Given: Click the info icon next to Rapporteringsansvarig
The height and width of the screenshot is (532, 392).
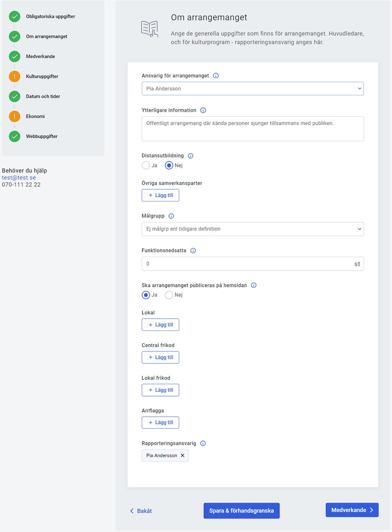Looking at the screenshot, I should pos(203,444).
